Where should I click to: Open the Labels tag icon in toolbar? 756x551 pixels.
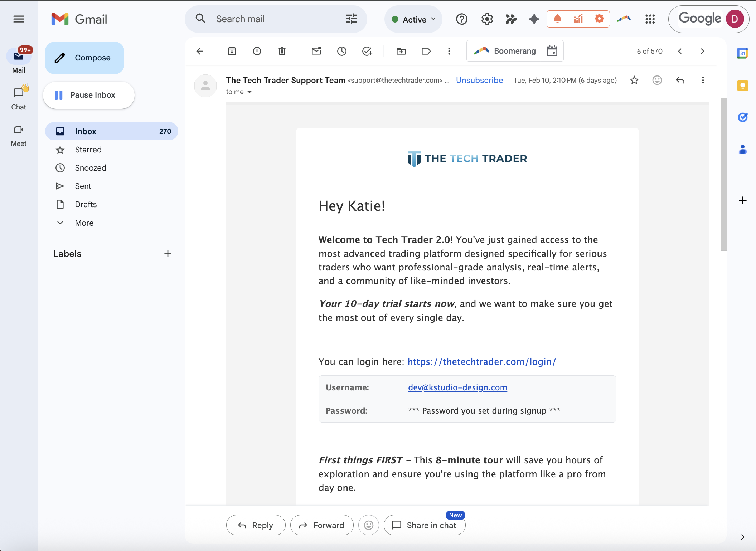[x=426, y=51]
